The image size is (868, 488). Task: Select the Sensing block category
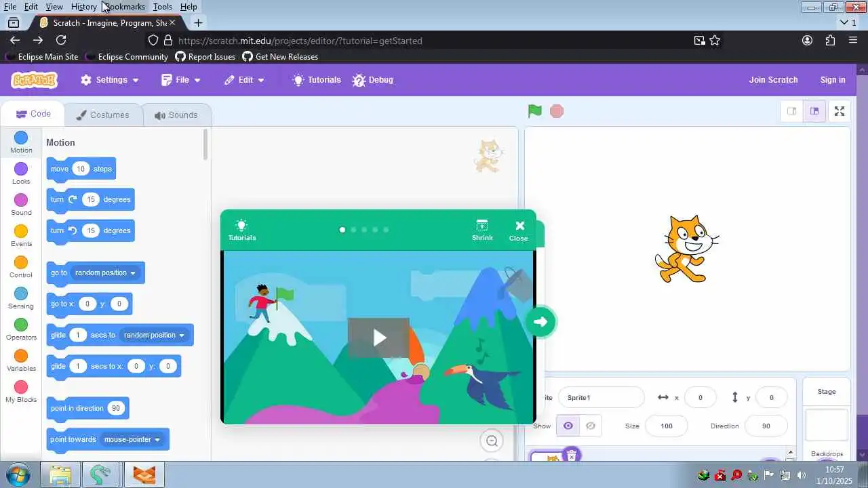(21, 298)
